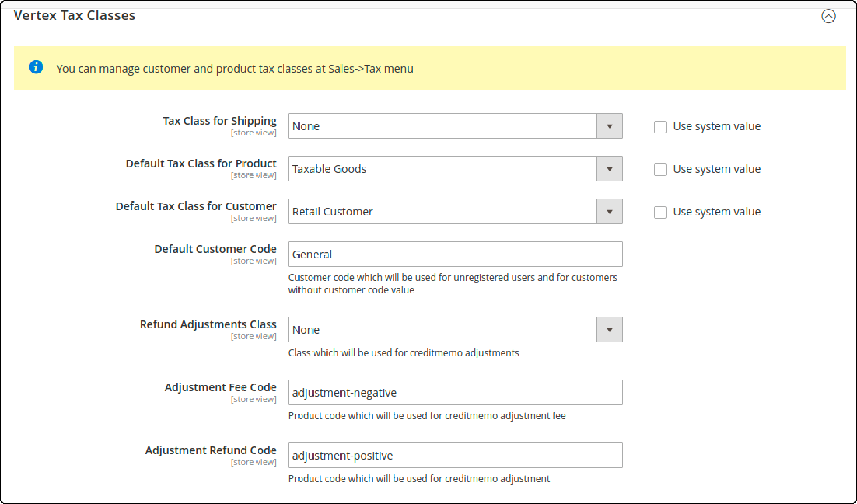Click the Vertex Tax Classes heading

pyautogui.click(x=75, y=15)
